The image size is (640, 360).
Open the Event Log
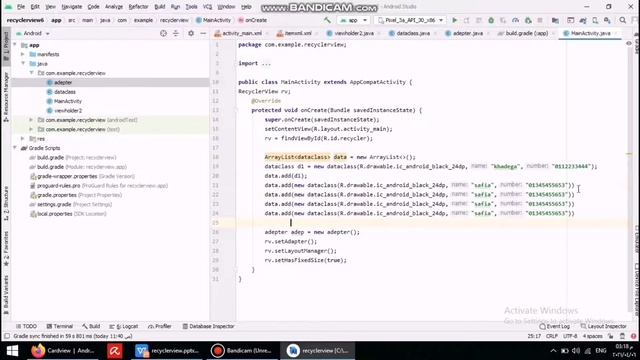[554, 326]
